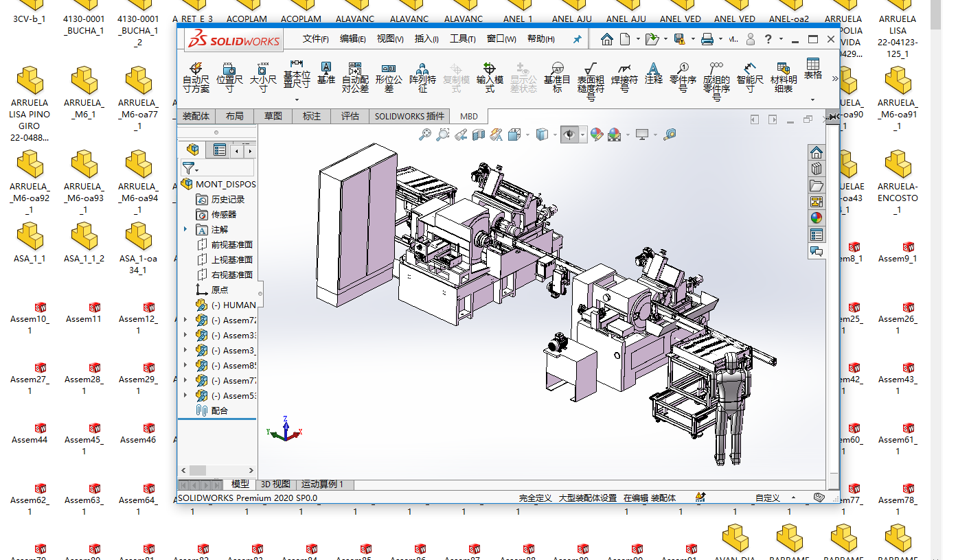This screenshot has height=560, width=958.
Task: Switch to the 草图 (Sketch) ribbon tab
Action: tap(273, 116)
